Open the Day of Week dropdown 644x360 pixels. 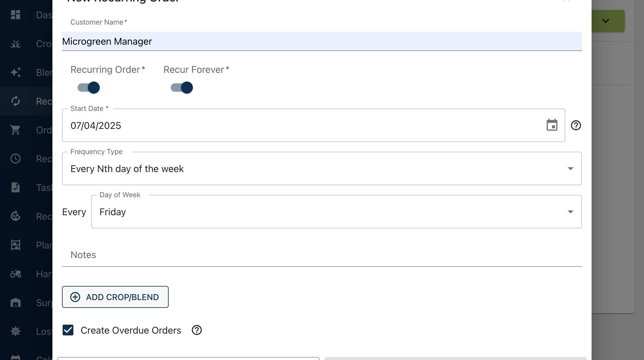coord(336,212)
